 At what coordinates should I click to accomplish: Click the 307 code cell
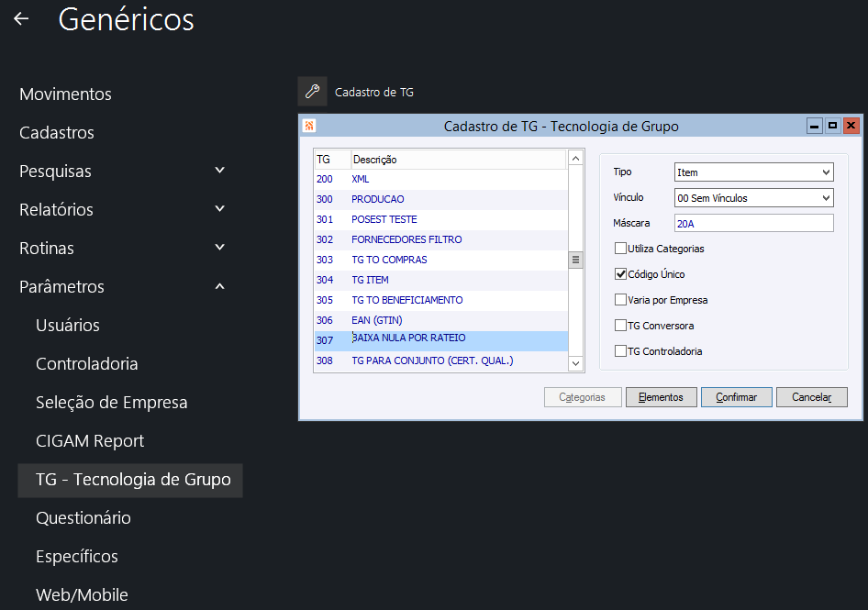point(332,340)
